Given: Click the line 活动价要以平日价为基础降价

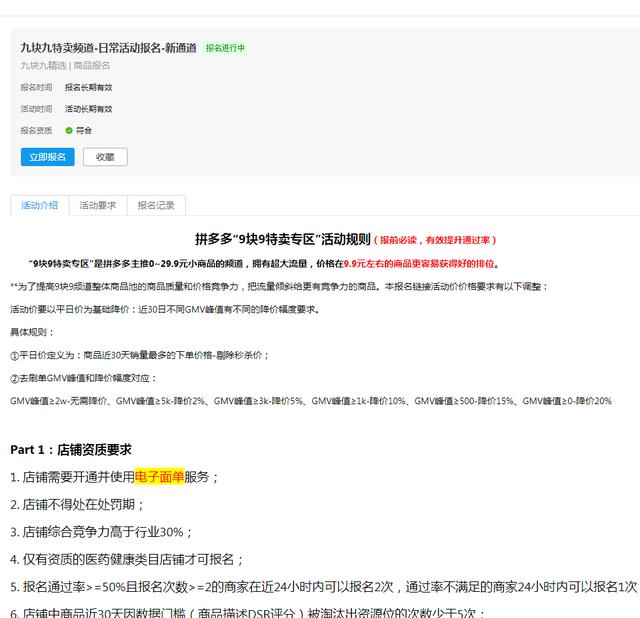Looking at the screenshot, I should pos(165,309).
